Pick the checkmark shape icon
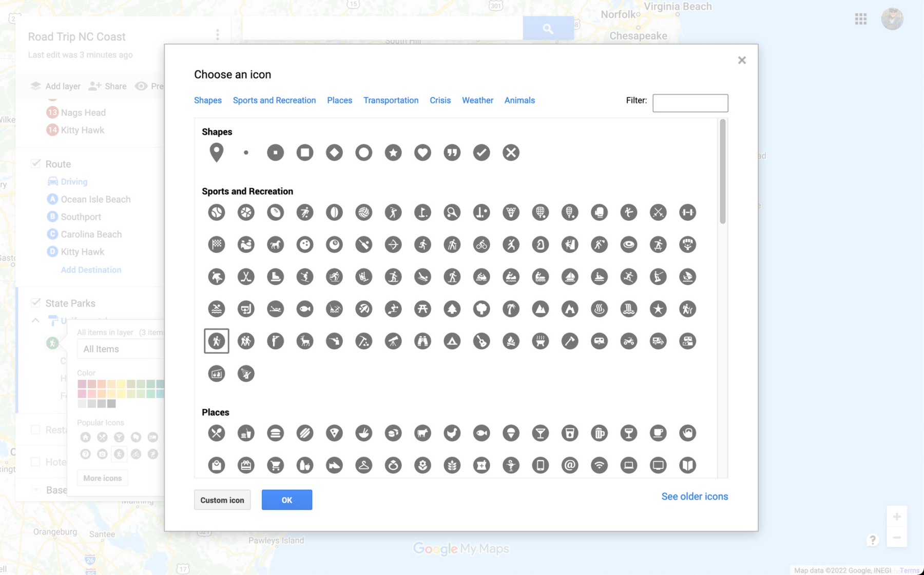The width and height of the screenshot is (924, 575). 482,152
